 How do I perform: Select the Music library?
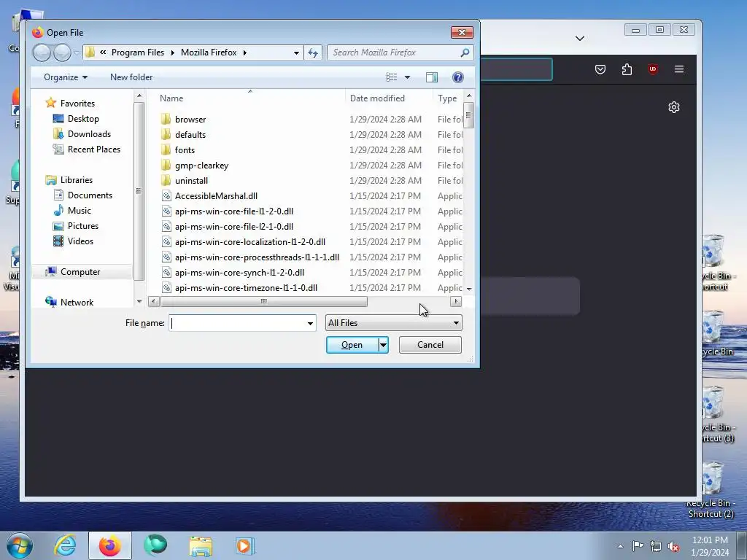(x=79, y=211)
